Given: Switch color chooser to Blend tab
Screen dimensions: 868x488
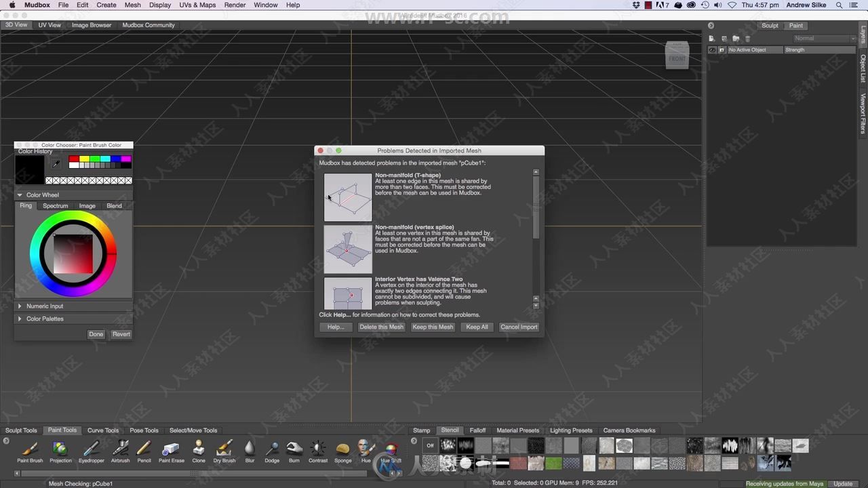Looking at the screenshot, I should click(x=114, y=206).
